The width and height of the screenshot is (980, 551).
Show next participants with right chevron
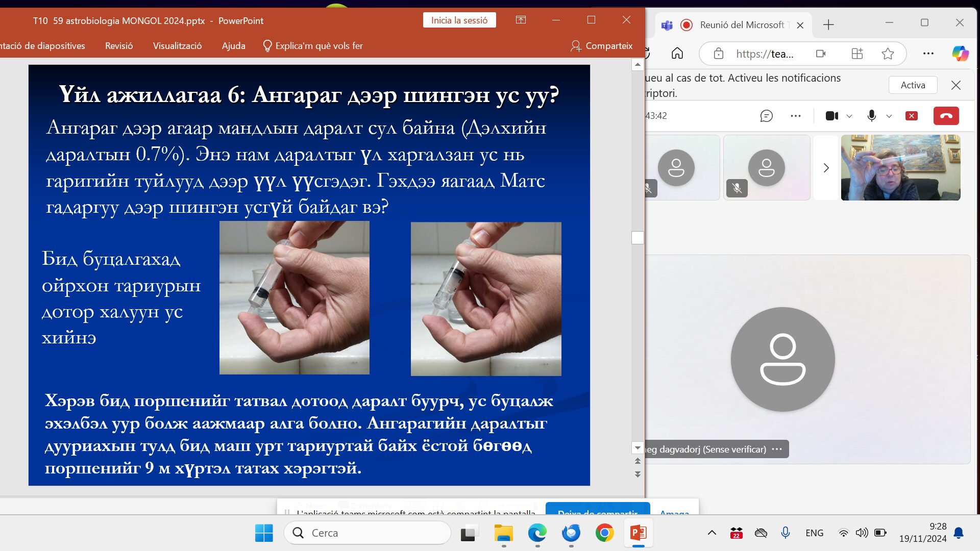pyautogui.click(x=826, y=168)
